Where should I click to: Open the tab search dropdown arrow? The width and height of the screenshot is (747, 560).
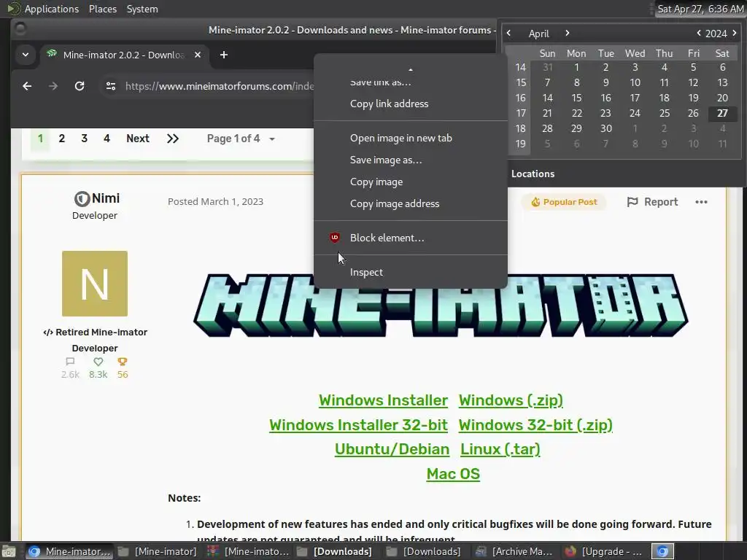[26, 55]
